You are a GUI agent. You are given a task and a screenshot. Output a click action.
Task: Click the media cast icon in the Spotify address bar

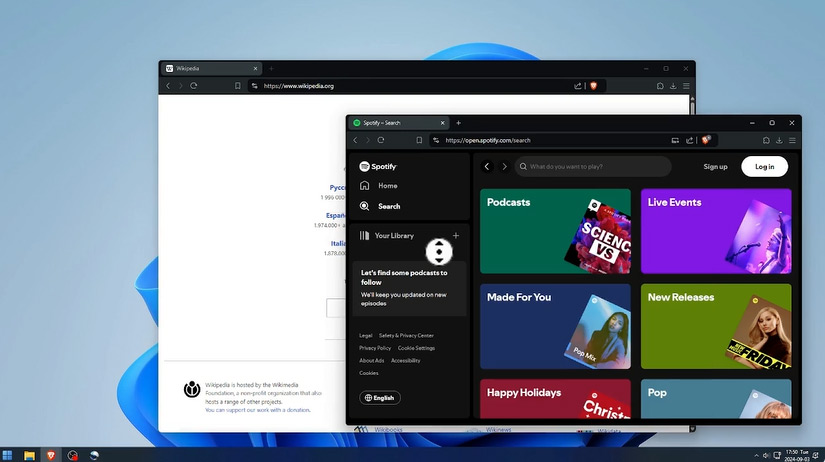coord(675,140)
